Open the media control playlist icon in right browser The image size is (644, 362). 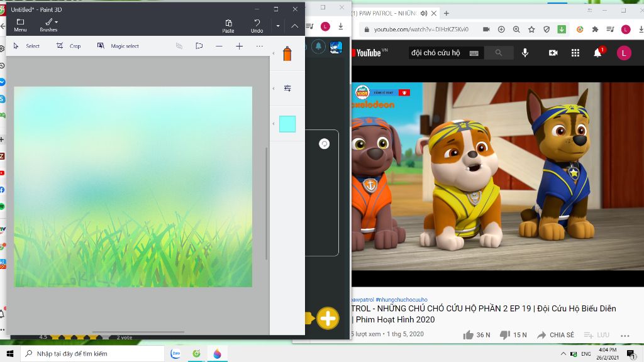click(610, 29)
